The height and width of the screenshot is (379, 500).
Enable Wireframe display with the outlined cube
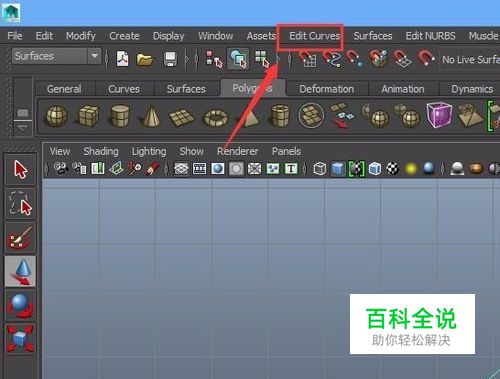click(320, 169)
